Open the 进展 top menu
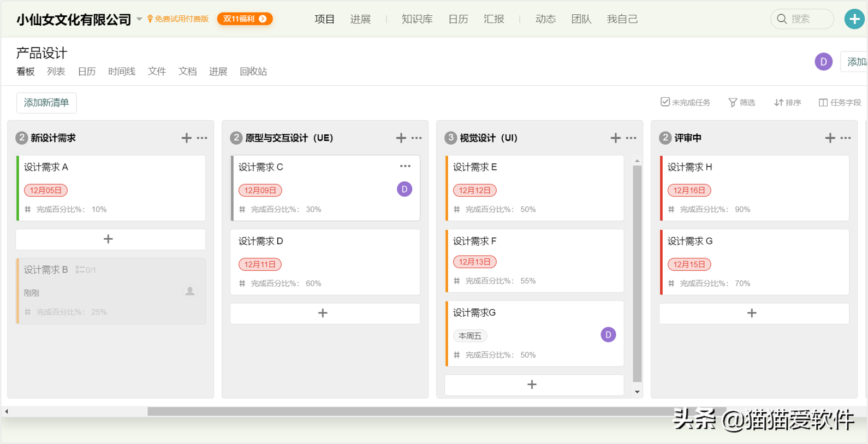 pos(360,19)
